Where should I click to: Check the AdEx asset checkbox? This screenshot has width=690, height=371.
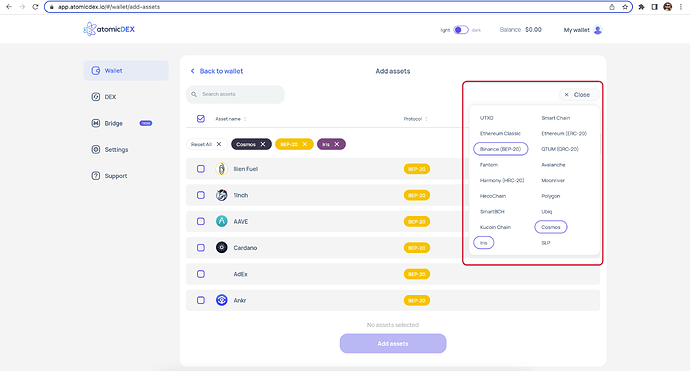click(x=201, y=274)
